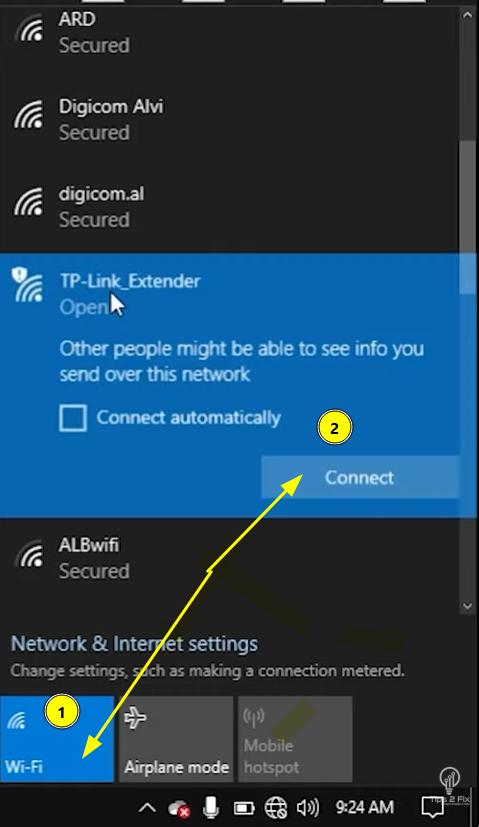Toggle Airplane mode tile
Screen dimensions: 479x827
176,739
